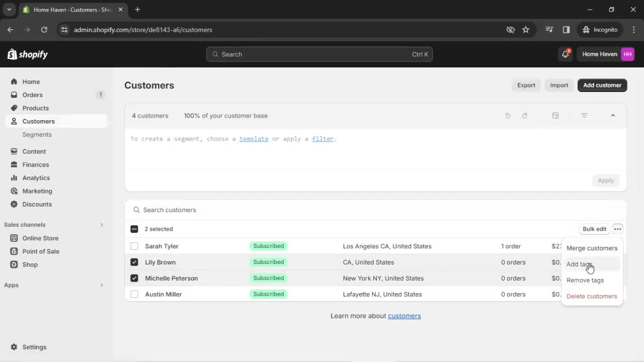Check the Sarah Tyler checkbox

(134, 246)
